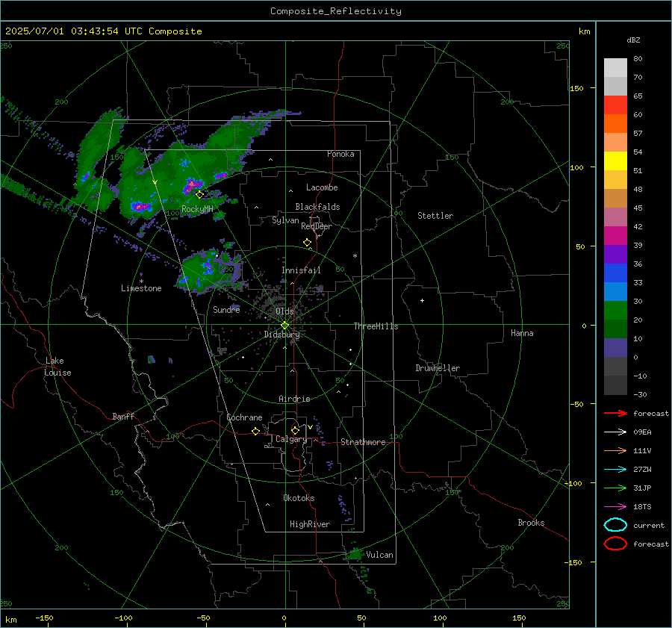Click the Limestone label
Image resolution: width=672 pixels, height=628 pixels.
141,288
